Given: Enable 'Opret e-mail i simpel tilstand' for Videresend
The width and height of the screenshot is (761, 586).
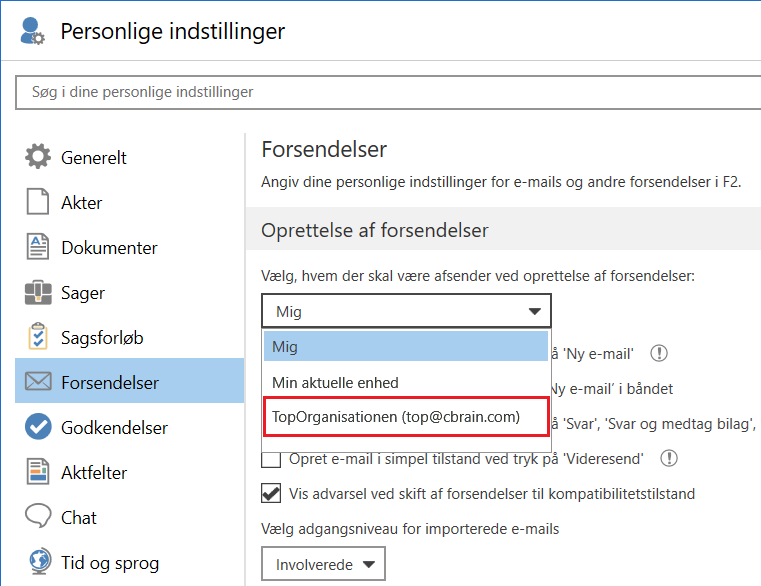Looking at the screenshot, I should [271, 459].
